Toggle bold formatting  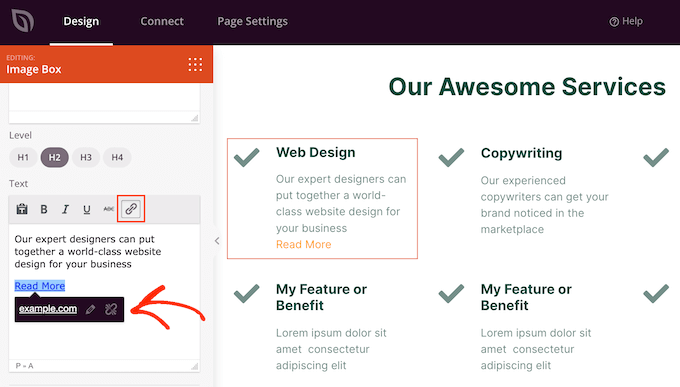point(44,209)
